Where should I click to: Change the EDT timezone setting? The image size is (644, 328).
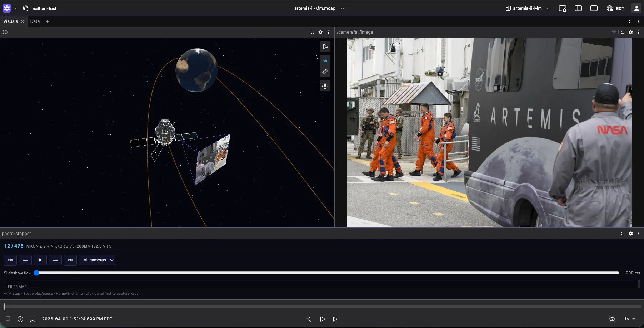(615, 8)
